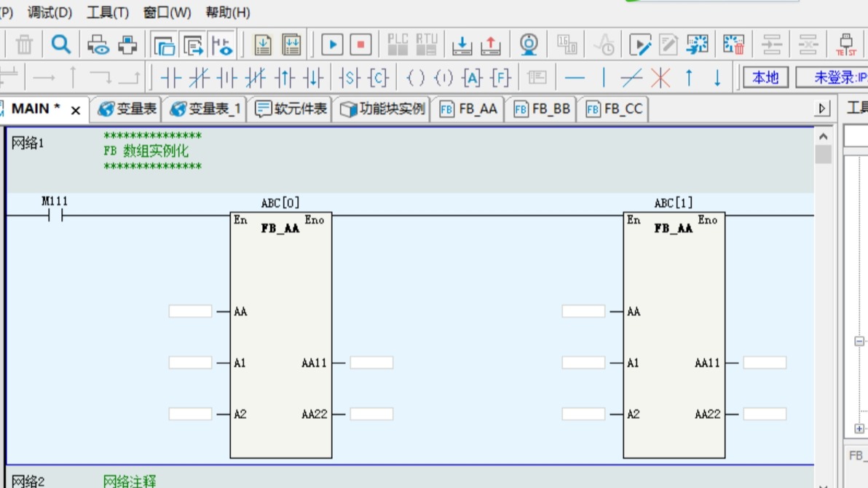Click the 本地 button
The image size is (868, 488).
[765, 77]
